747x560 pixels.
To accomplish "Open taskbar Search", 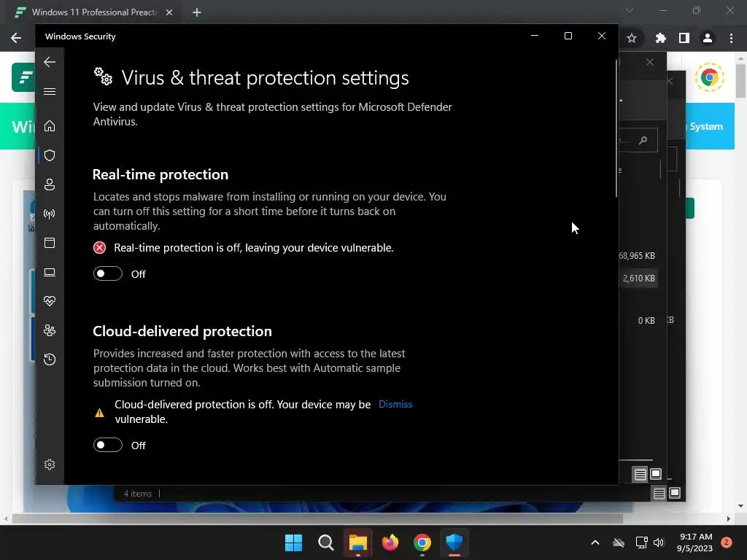I will (x=326, y=542).
